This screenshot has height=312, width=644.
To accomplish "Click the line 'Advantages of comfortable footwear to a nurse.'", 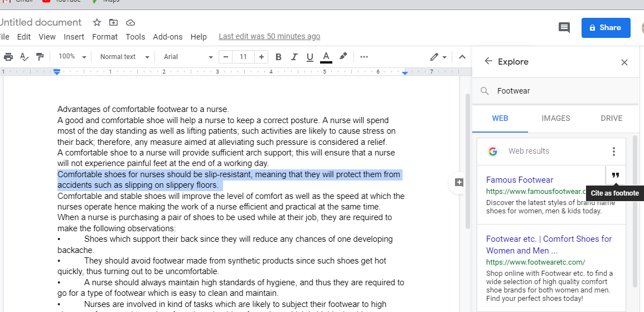I will (143, 110).
